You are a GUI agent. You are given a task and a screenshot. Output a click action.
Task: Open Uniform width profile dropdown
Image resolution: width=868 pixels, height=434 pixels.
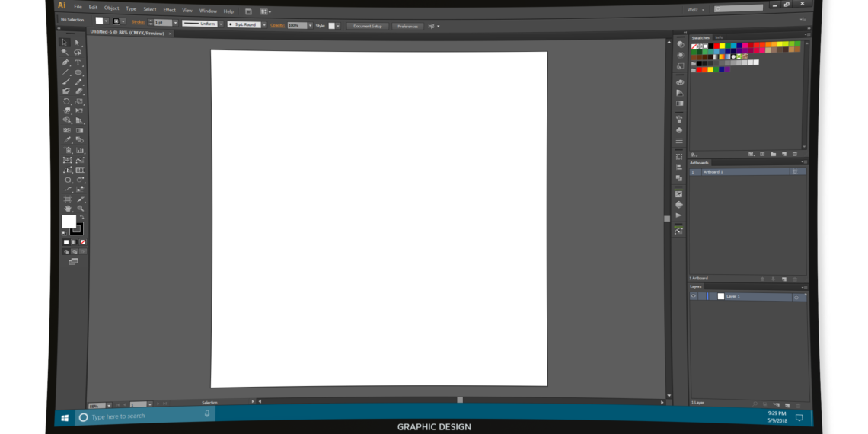coord(220,24)
